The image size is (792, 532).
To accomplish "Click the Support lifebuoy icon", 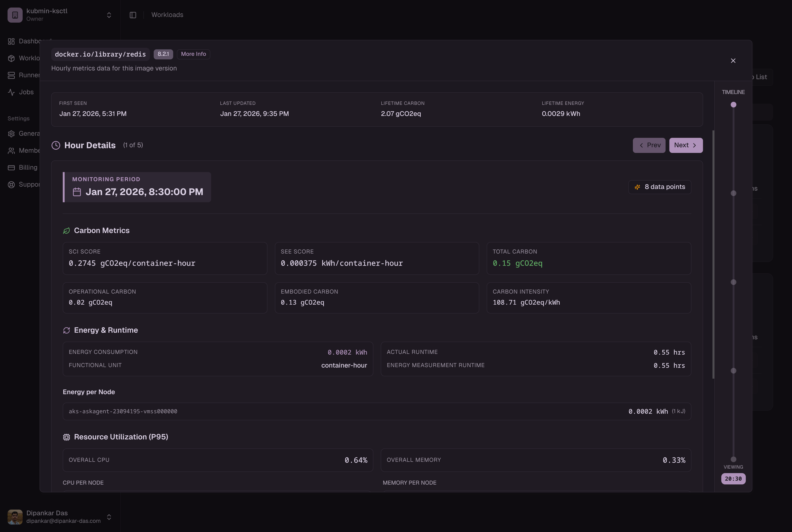I will (11, 184).
